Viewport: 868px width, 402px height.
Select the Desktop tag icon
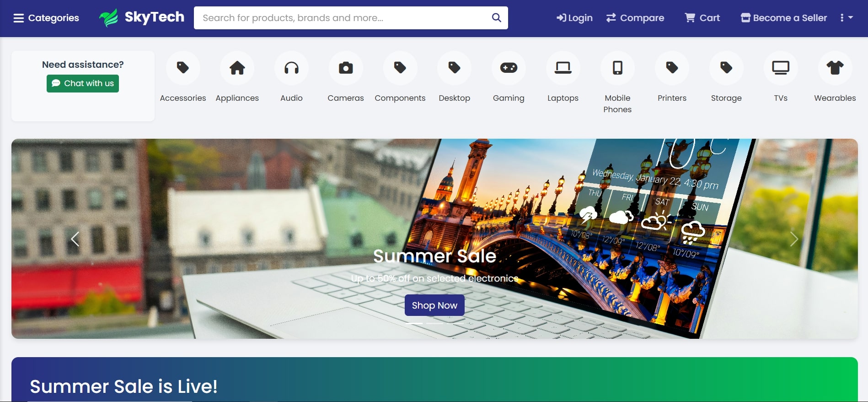[x=455, y=68]
